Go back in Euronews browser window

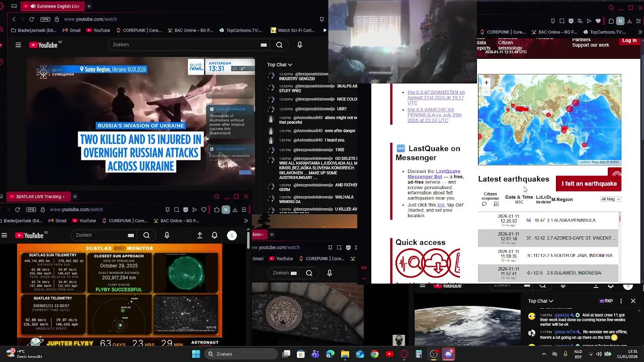tap(14, 19)
